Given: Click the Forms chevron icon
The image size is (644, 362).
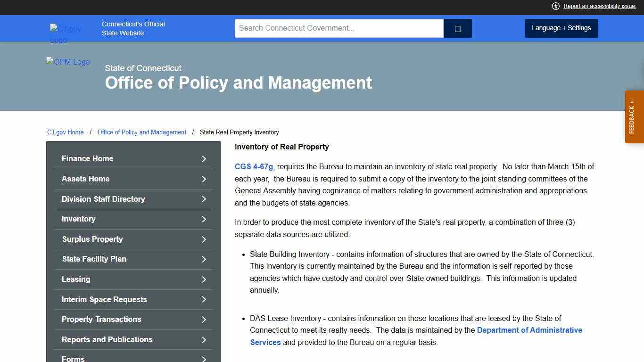Looking at the screenshot, I should [x=204, y=358].
